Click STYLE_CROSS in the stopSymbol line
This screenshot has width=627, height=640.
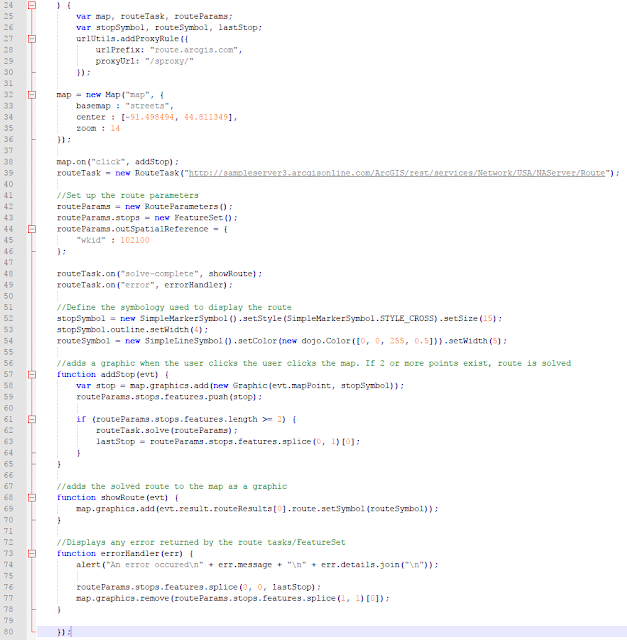(409, 318)
